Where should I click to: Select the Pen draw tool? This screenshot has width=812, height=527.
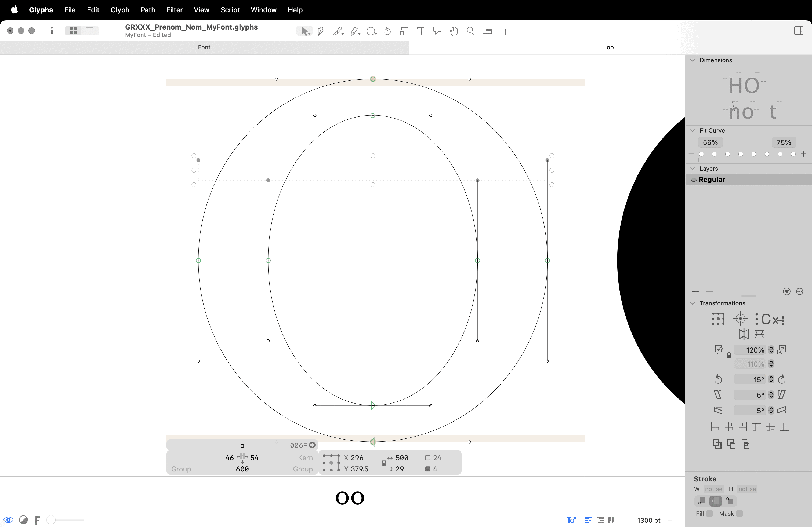(x=320, y=31)
